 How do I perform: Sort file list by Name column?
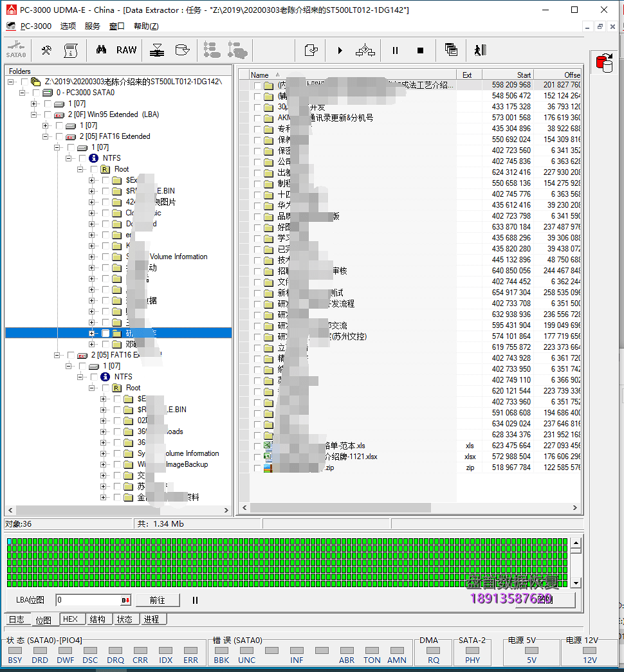(352, 75)
